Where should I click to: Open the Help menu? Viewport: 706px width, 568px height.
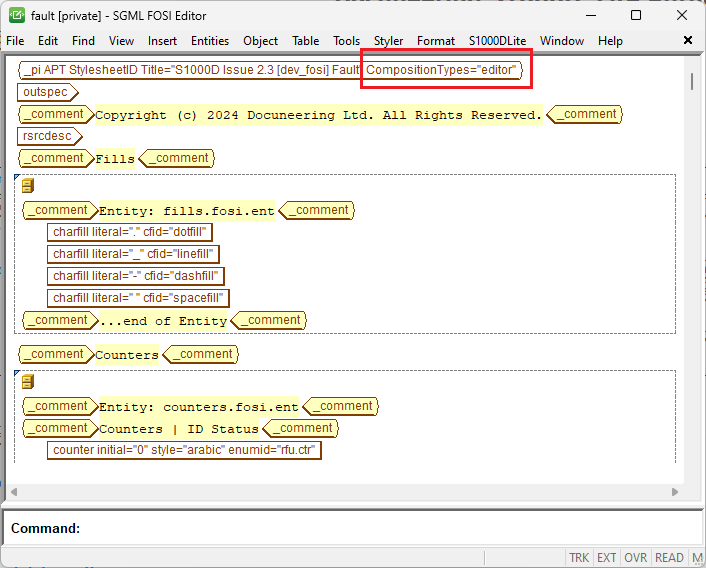coord(610,41)
